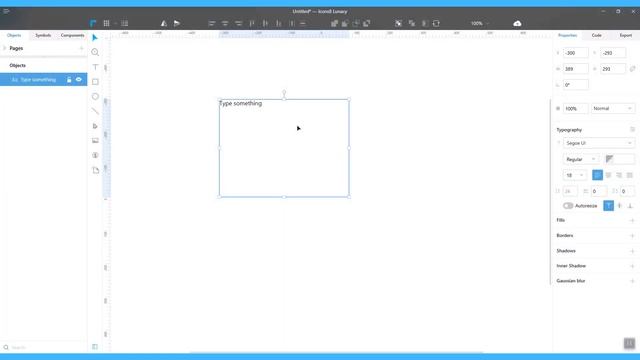
Task: Toggle the Autoresize switch
Action: 568,206
